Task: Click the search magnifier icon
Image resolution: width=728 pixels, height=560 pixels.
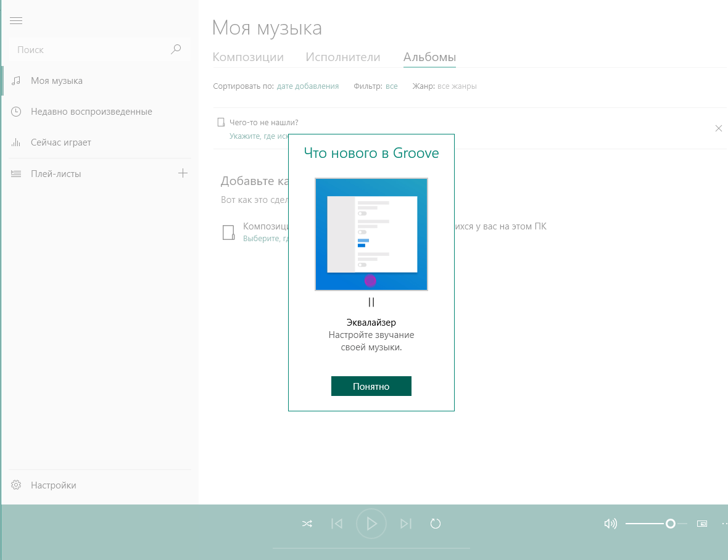Action: pos(176,49)
